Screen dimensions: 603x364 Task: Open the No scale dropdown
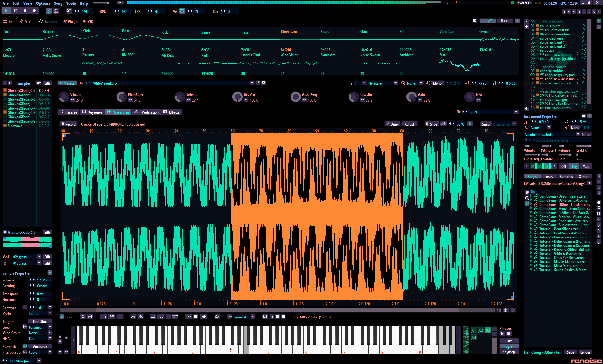point(383,83)
